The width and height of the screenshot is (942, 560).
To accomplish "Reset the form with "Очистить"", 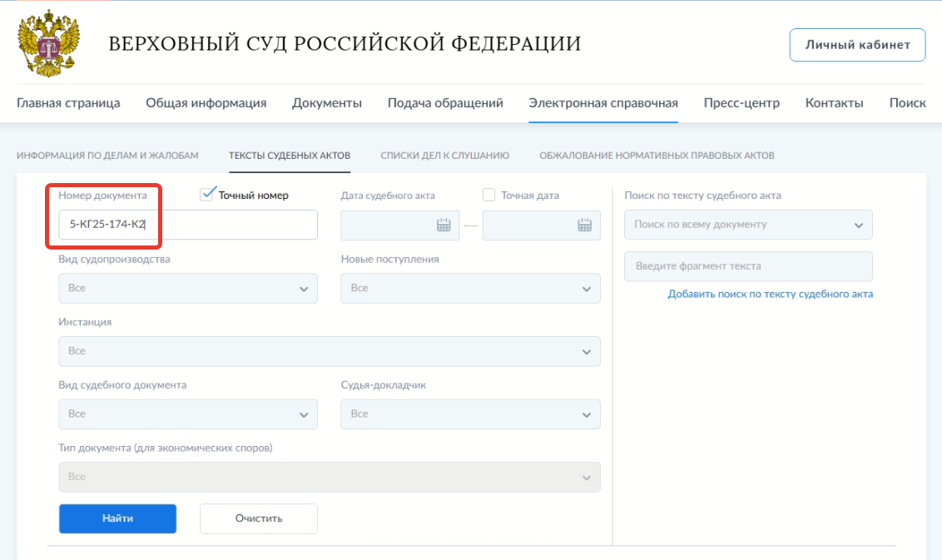I will (257, 518).
